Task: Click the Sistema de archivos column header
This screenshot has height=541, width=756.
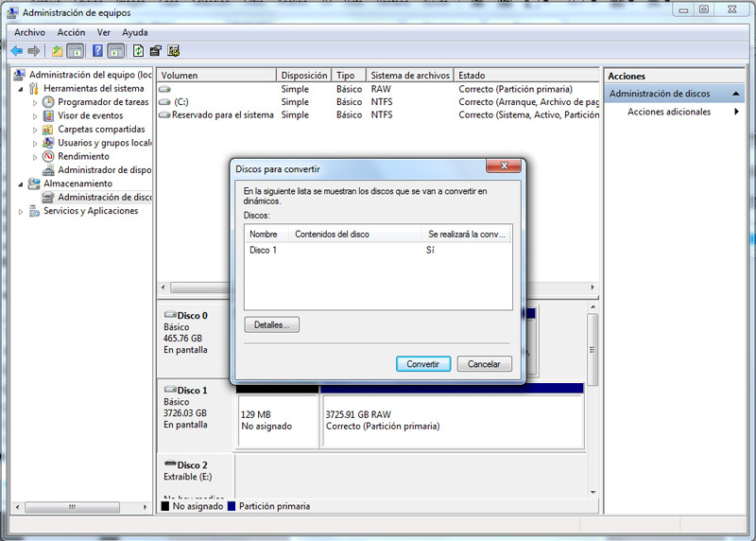Action: coord(409,75)
